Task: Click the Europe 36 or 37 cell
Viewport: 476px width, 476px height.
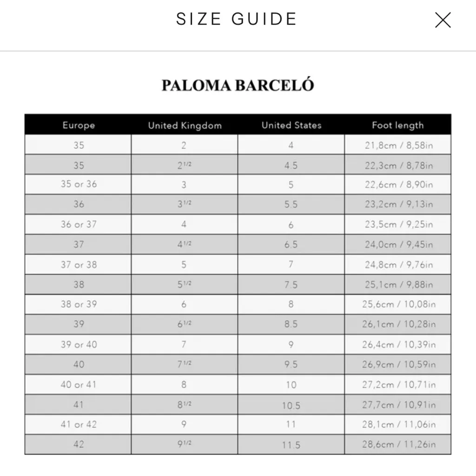Action: (x=79, y=224)
